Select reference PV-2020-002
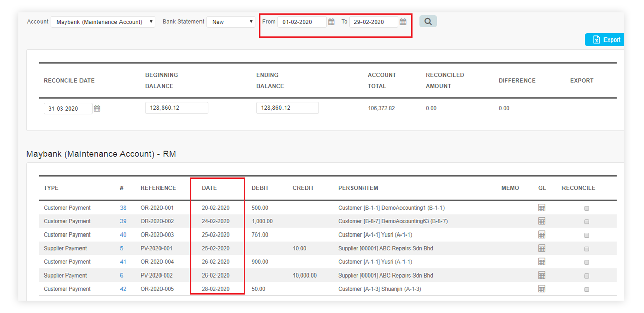 tap(156, 276)
